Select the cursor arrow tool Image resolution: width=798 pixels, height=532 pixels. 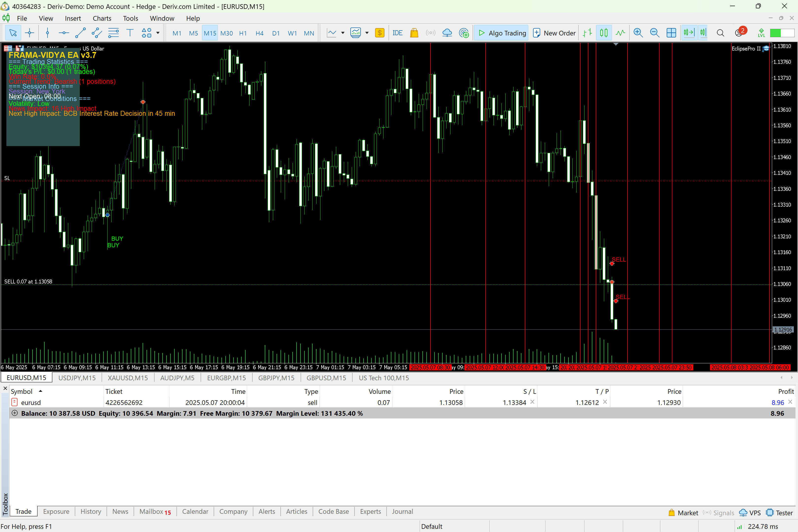click(x=13, y=33)
